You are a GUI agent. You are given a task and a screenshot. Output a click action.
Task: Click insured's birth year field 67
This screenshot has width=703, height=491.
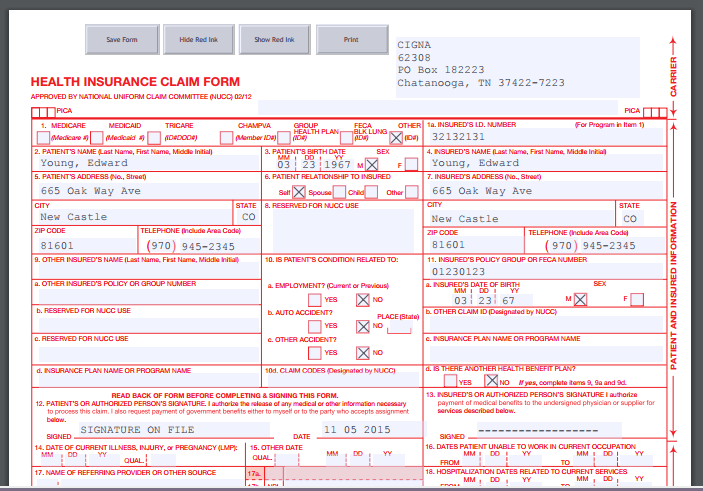[x=516, y=300]
